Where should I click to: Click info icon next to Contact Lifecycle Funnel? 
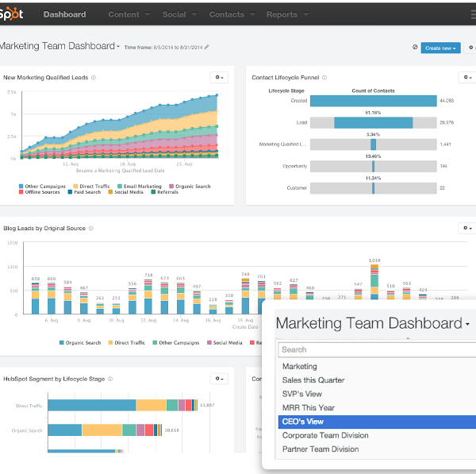tap(324, 78)
